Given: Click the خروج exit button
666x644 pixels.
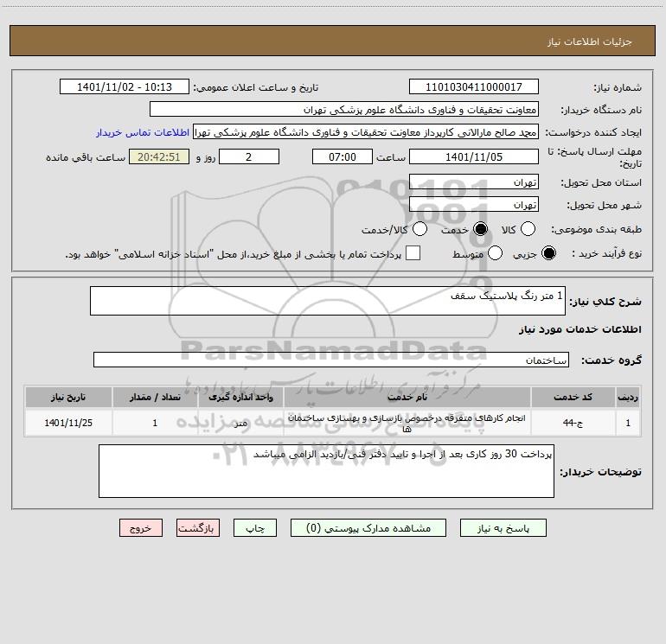Looking at the screenshot, I should (141, 528).
